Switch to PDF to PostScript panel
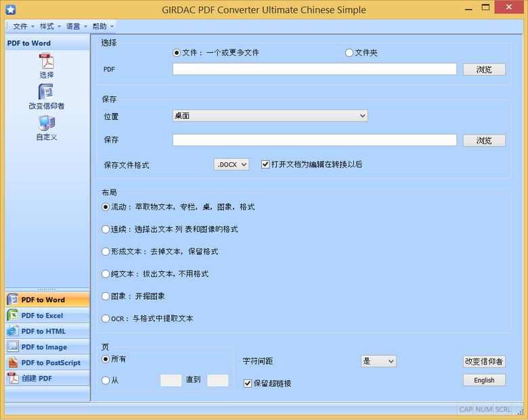The image size is (528, 420). [47, 363]
